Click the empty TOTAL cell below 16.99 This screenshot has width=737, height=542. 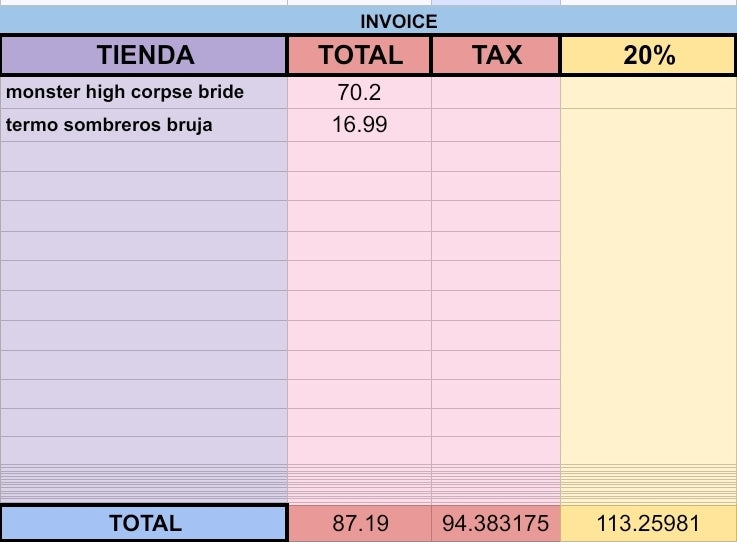tap(360, 157)
